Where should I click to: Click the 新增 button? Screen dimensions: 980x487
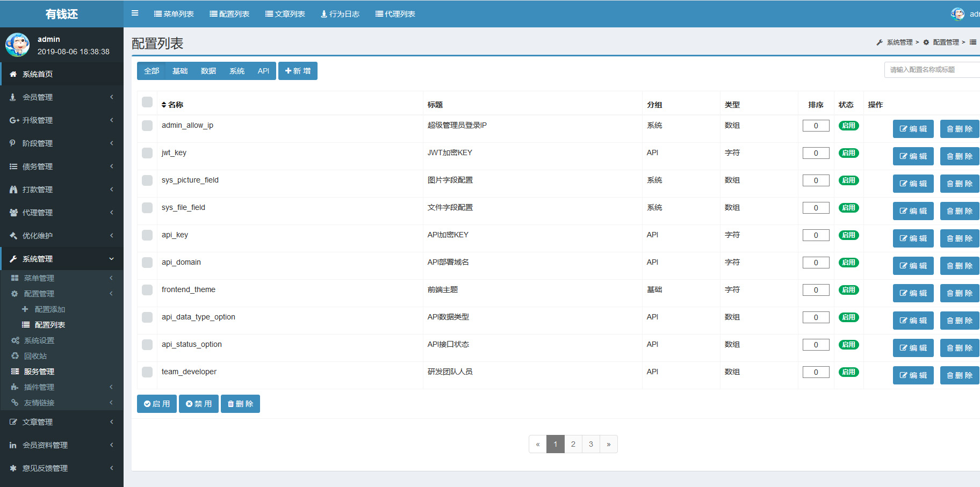click(x=298, y=70)
